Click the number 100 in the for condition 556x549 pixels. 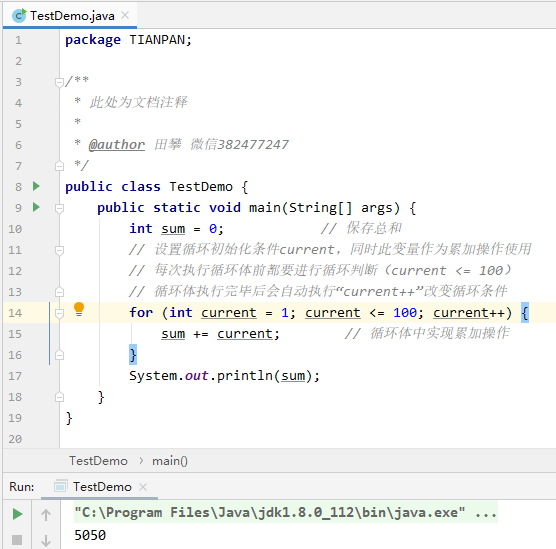point(405,312)
